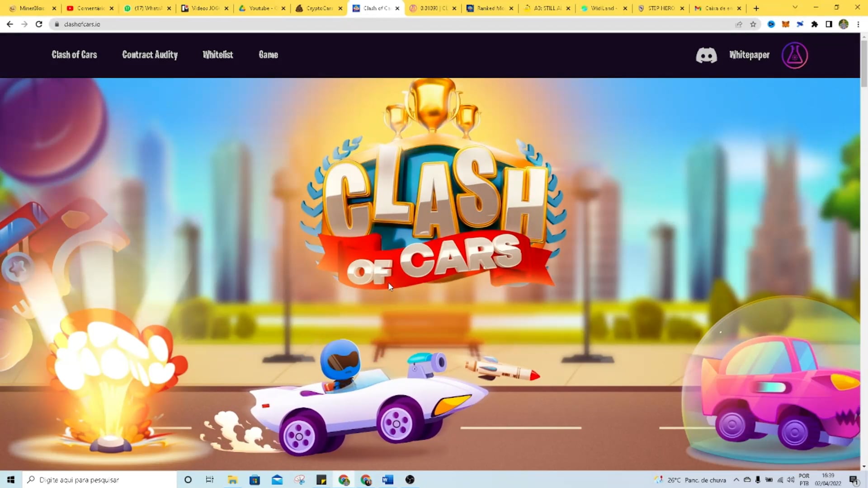Bookmark the page using the star icon
Viewport: 868px width, 488px height.
754,24
